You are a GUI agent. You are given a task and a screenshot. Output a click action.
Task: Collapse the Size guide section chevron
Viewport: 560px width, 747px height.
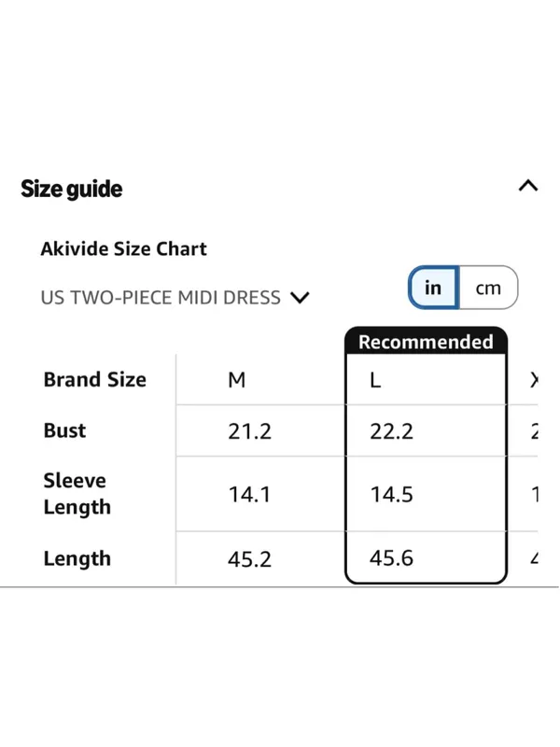(528, 185)
